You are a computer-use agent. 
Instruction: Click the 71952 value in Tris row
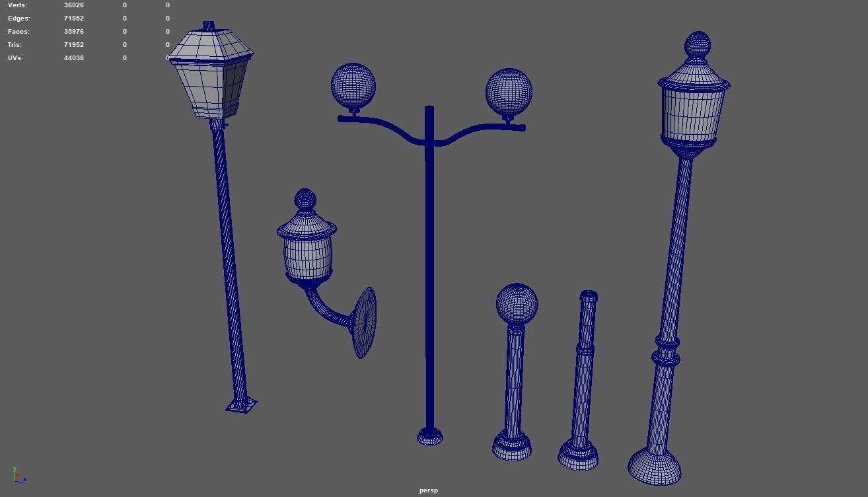click(x=74, y=45)
